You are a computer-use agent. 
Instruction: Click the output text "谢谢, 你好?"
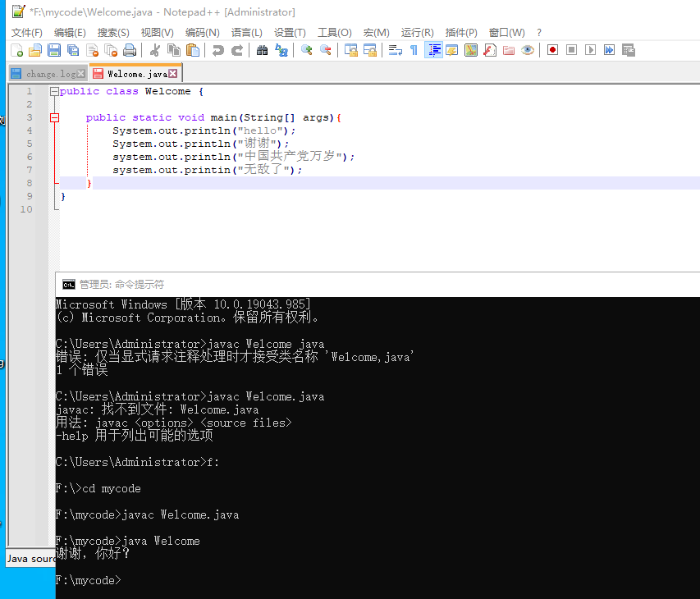[93, 554]
